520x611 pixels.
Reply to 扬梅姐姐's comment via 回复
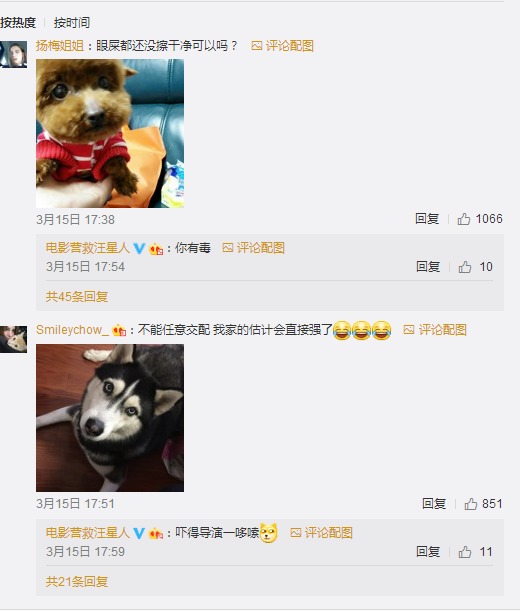pyautogui.click(x=427, y=219)
